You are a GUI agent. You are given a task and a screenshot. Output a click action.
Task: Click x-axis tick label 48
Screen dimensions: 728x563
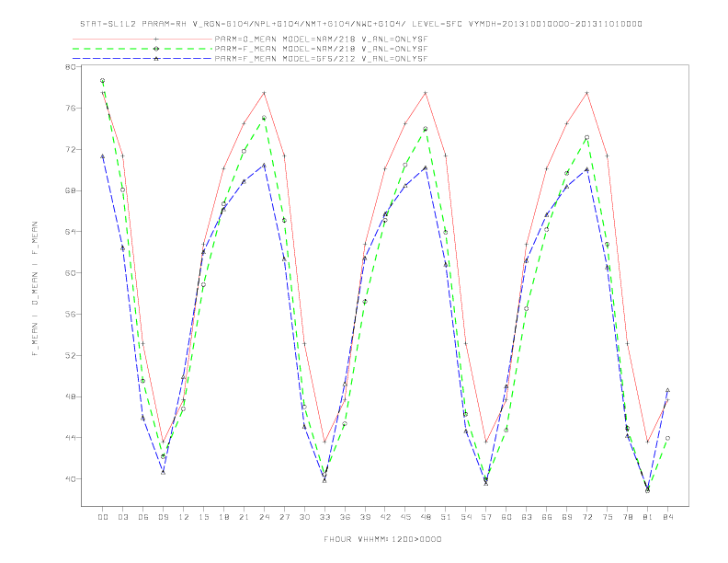click(426, 517)
